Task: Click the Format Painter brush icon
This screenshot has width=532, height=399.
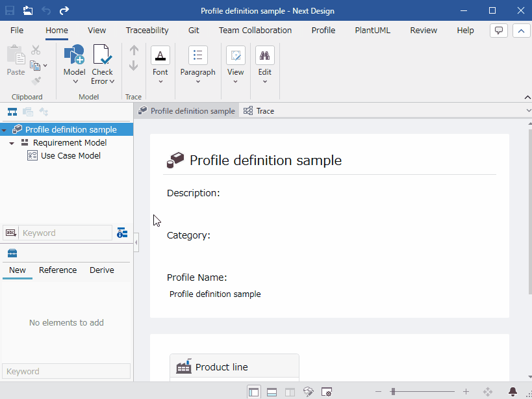Action: (36, 81)
